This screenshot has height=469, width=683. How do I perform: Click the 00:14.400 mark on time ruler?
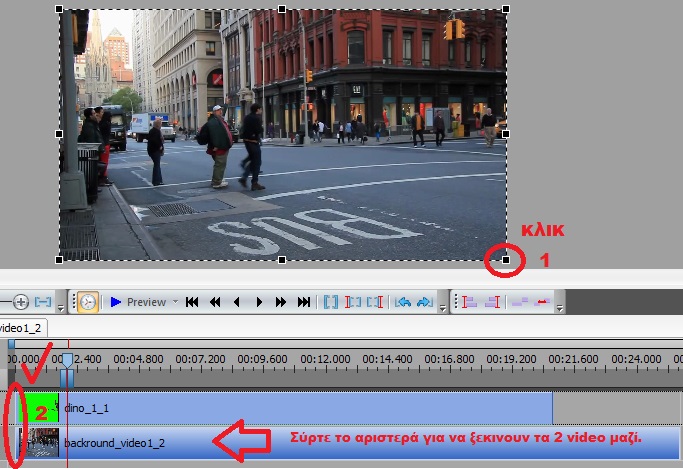[x=387, y=359]
